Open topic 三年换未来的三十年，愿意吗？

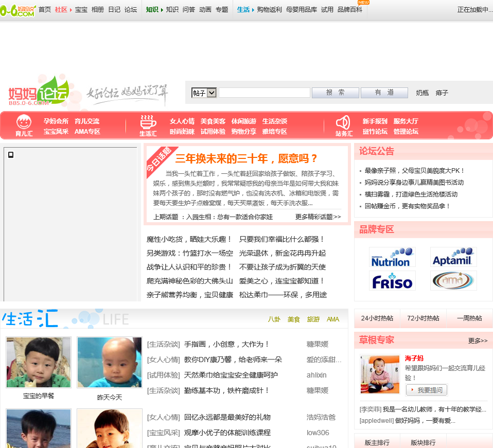point(246,158)
